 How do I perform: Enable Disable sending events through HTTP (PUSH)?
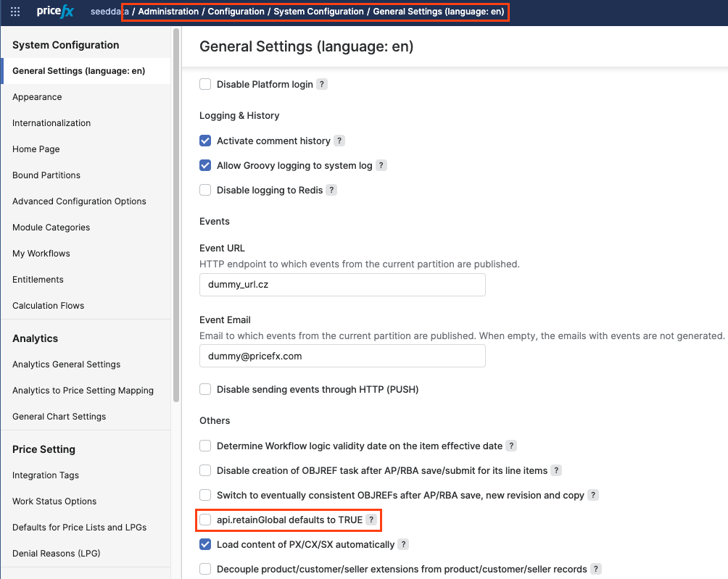click(x=205, y=389)
